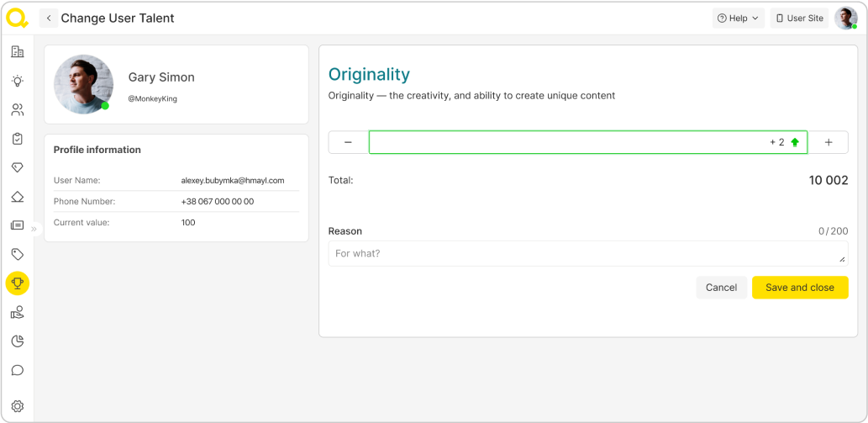Open the account avatar menu at top right
Screen dimensions: 868x423
(x=845, y=19)
